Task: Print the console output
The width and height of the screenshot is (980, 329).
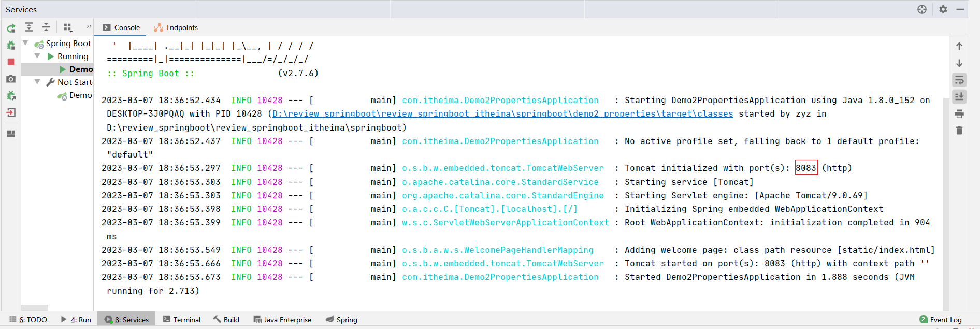Action: tap(959, 114)
